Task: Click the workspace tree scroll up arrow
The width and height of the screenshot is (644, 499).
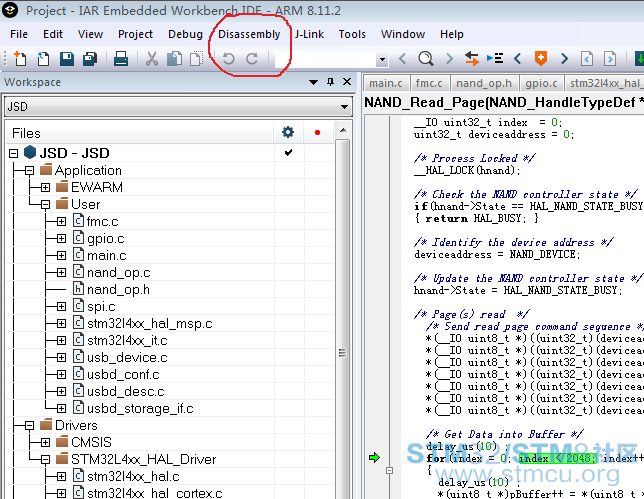Action: 343,131
